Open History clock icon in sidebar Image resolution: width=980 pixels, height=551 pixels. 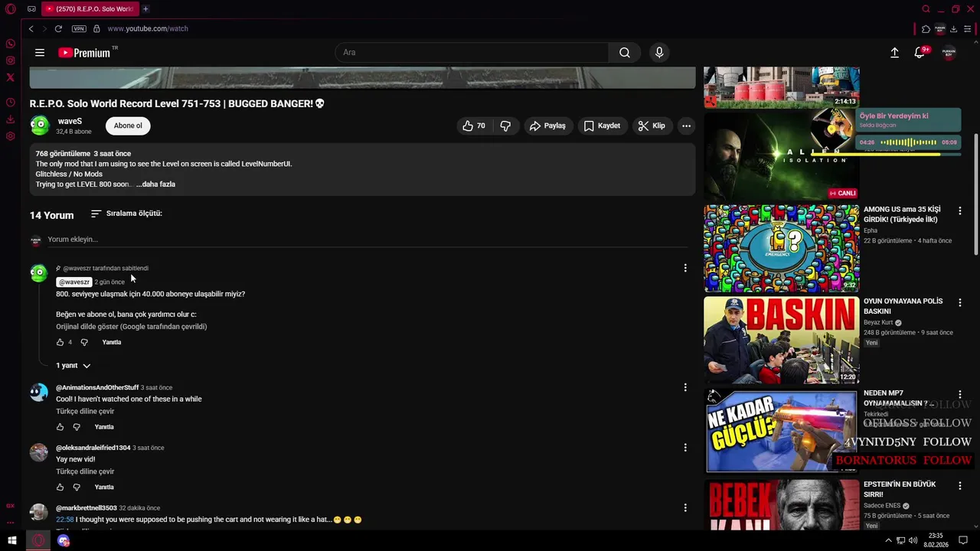coord(10,103)
